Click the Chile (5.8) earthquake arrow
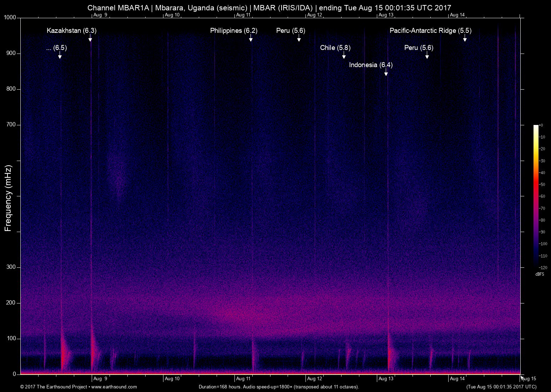The height and width of the screenshot is (392, 551). click(x=344, y=56)
